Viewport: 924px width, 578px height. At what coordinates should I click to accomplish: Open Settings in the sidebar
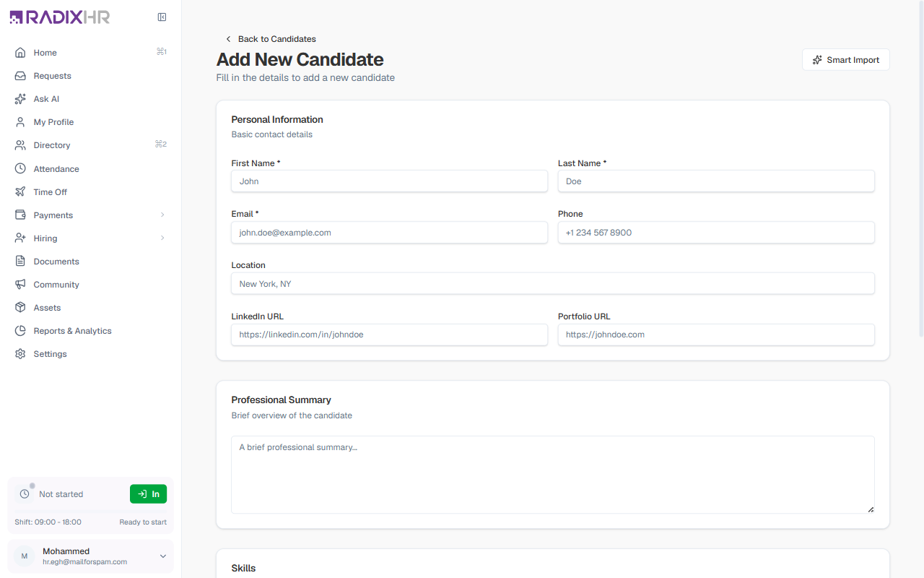point(90,354)
